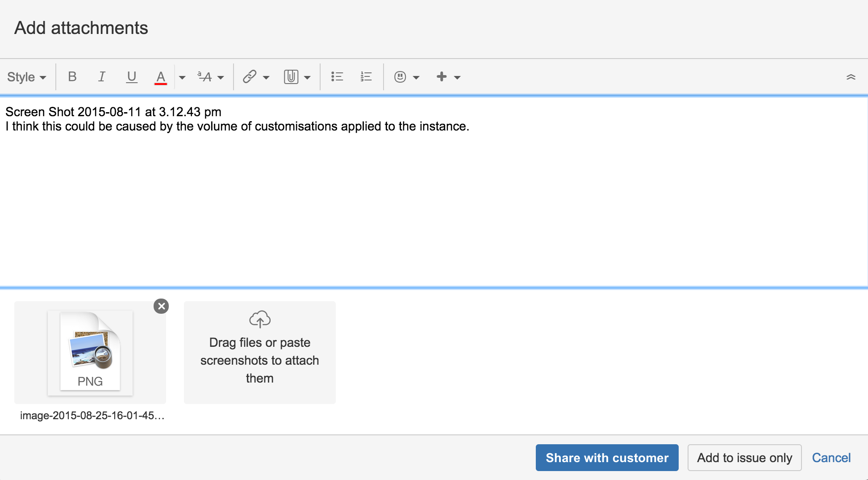Expand the link options arrow
This screenshot has height=480, width=868.
[x=266, y=77]
